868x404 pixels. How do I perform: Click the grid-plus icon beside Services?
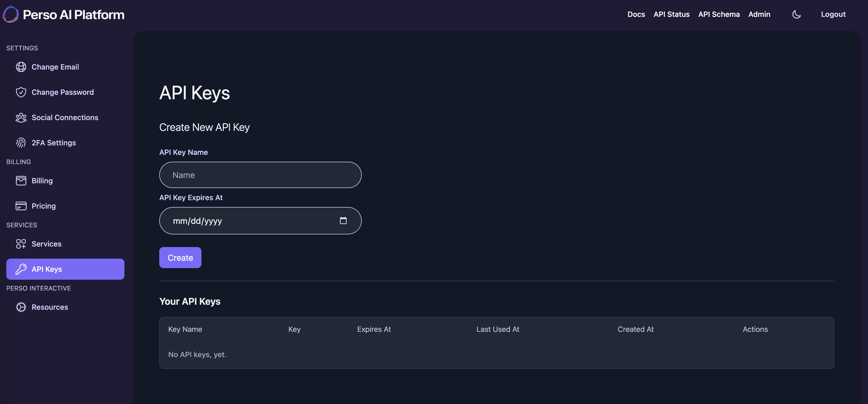click(21, 244)
